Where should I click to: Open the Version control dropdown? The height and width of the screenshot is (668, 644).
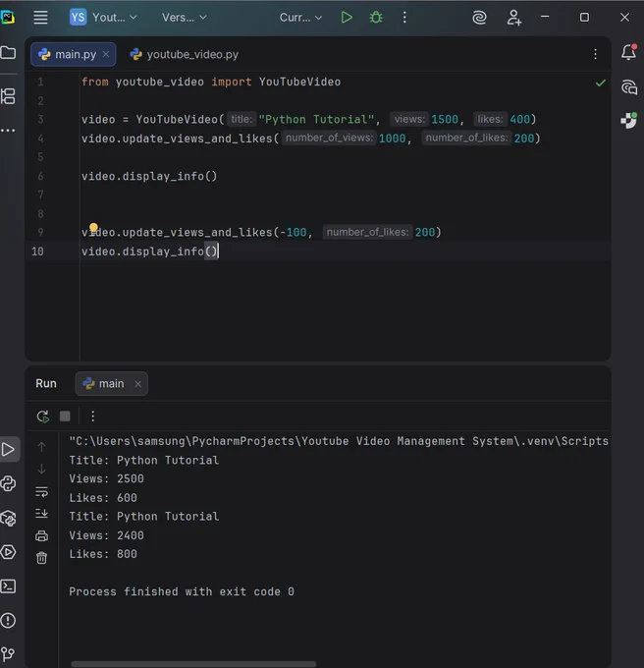click(x=184, y=18)
